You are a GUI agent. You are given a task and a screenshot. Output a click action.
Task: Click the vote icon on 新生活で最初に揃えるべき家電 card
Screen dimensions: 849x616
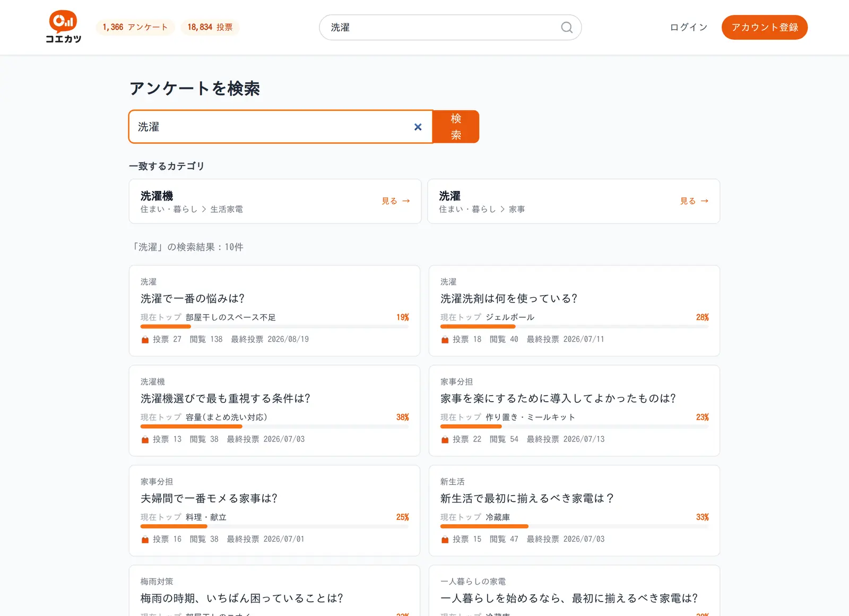point(445,539)
